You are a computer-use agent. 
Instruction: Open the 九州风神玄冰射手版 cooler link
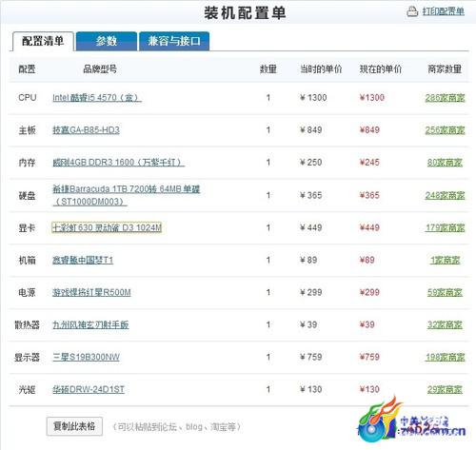pyautogui.click(x=90, y=324)
